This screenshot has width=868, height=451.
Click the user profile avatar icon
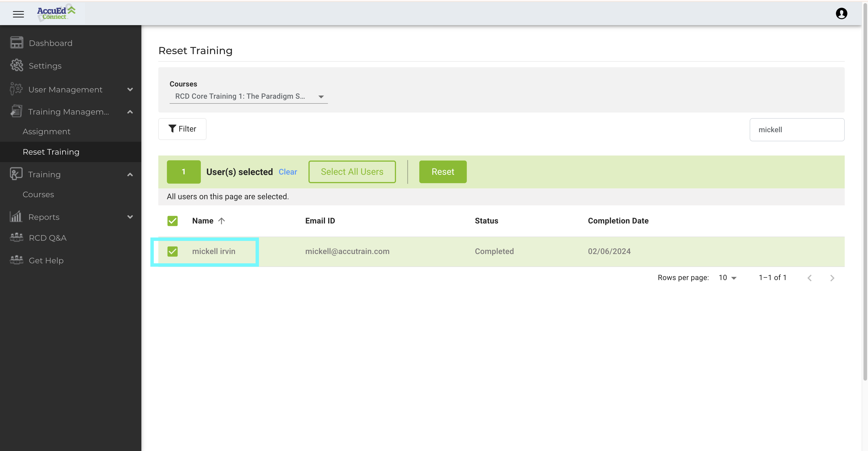(x=841, y=14)
